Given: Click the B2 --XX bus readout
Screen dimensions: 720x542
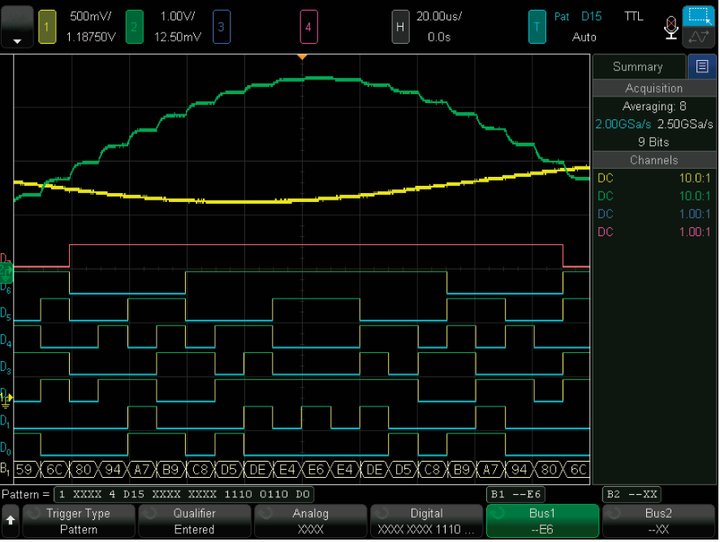Looking at the screenshot, I should 632,494.
